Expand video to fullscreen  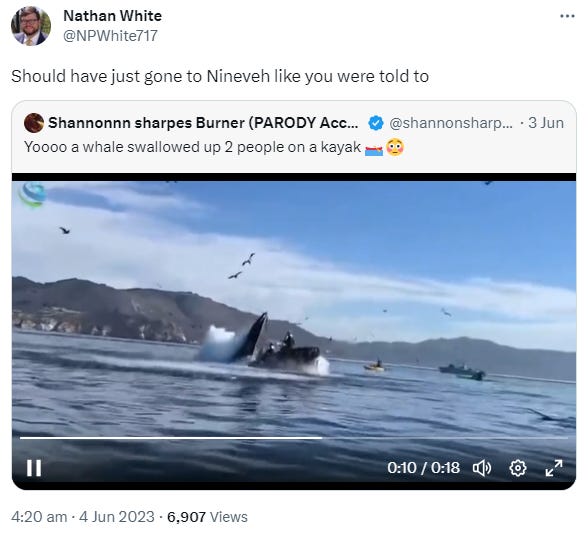pos(554,468)
